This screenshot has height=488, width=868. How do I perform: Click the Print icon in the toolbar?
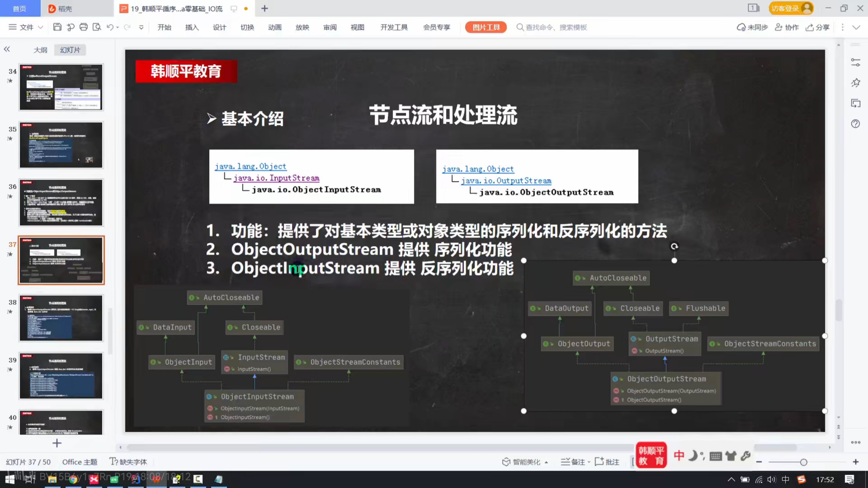(84, 27)
